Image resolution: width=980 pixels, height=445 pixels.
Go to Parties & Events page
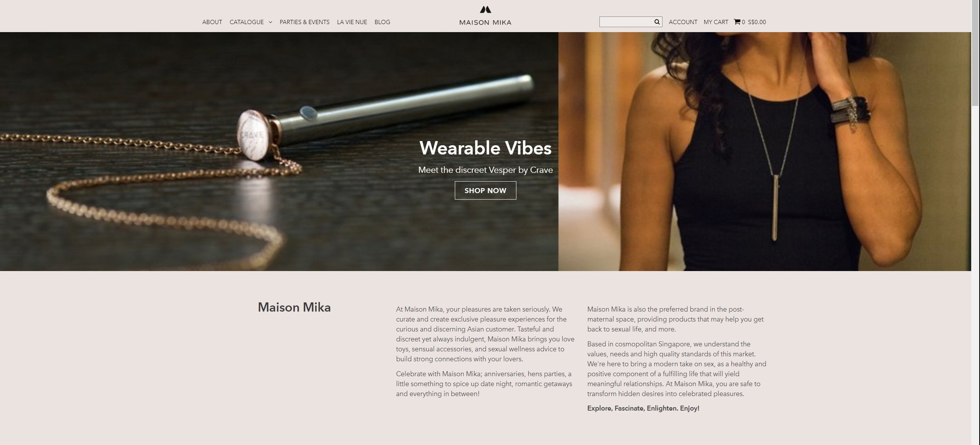[304, 22]
